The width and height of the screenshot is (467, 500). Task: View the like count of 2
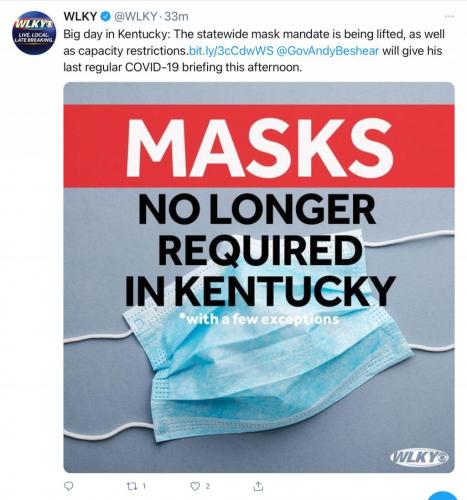click(x=207, y=486)
